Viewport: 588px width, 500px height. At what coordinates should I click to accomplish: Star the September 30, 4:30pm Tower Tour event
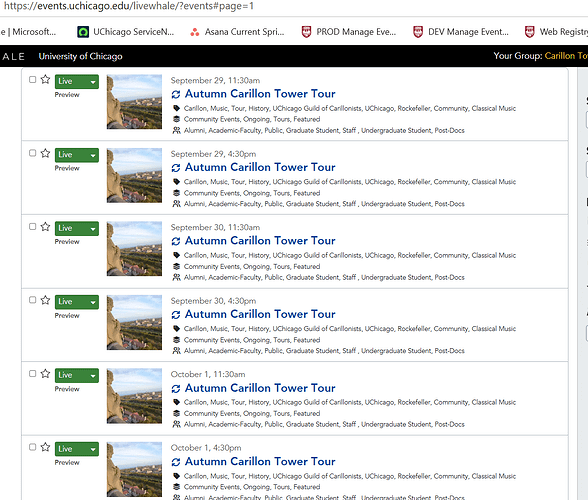click(45, 300)
